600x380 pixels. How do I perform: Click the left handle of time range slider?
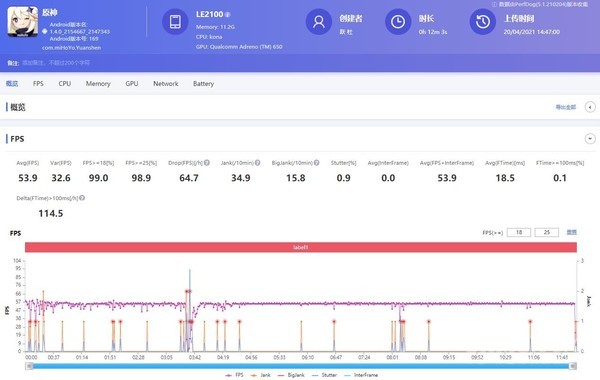[29, 366]
